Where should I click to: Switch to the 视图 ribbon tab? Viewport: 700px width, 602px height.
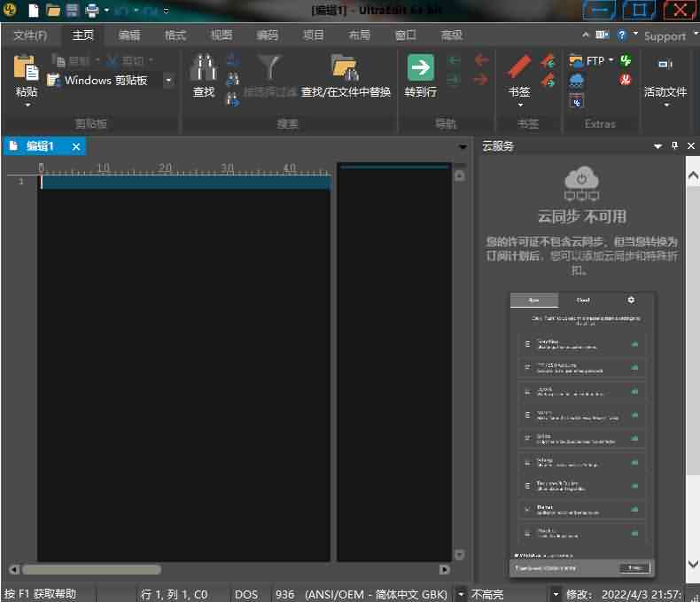tap(222, 35)
